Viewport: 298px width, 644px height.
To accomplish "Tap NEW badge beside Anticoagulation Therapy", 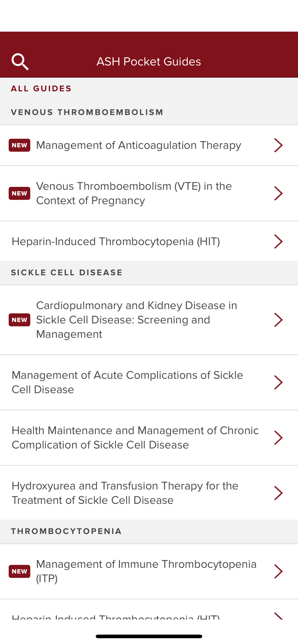I will (19, 145).
